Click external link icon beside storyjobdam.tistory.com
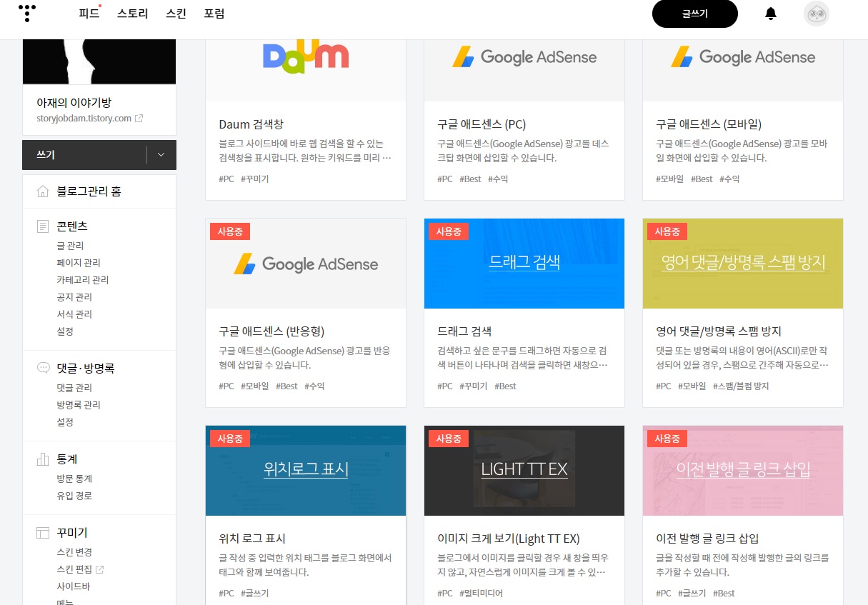This screenshot has width=868, height=605. pyautogui.click(x=139, y=119)
